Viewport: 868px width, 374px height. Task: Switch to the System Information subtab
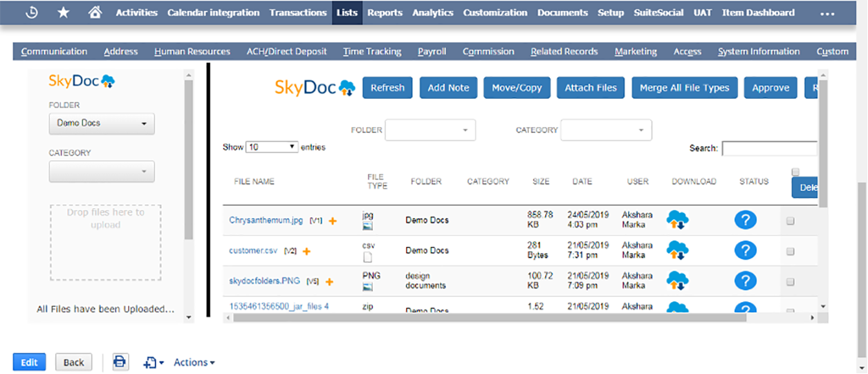point(759,51)
